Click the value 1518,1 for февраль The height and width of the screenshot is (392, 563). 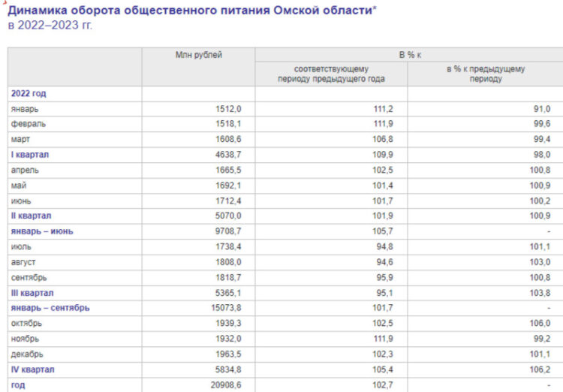[228, 124]
